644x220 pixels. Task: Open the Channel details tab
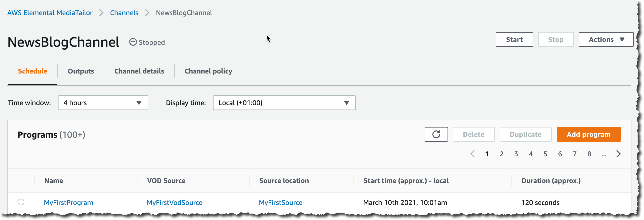[x=139, y=71]
